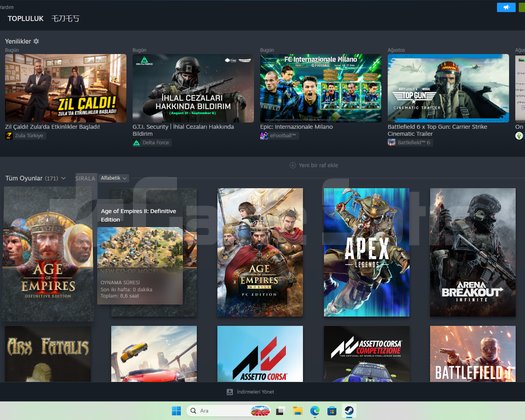Select the Battlefield 1 game cover
This screenshot has width=525, height=420.
coord(473,354)
